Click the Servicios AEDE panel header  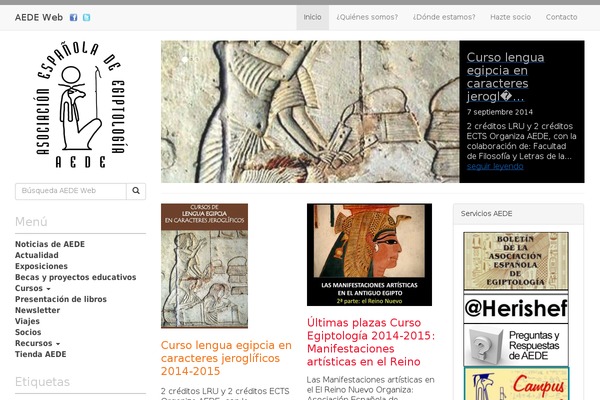518,214
